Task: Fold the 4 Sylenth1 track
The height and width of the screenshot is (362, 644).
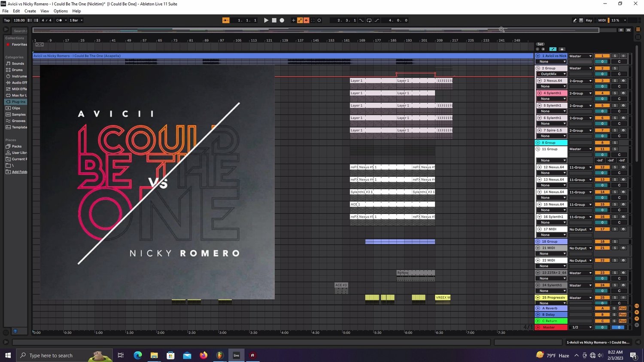Action: [x=540, y=93]
